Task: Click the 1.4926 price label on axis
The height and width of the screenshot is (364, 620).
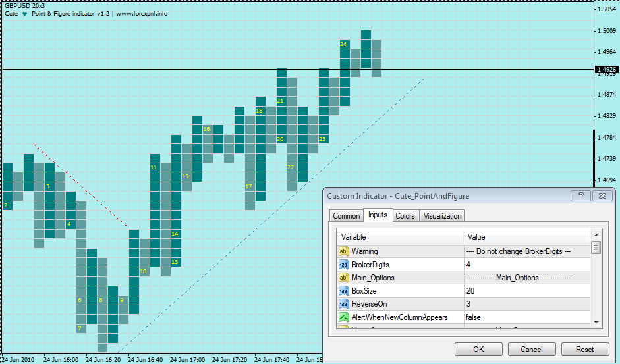Action: pos(606,69)
